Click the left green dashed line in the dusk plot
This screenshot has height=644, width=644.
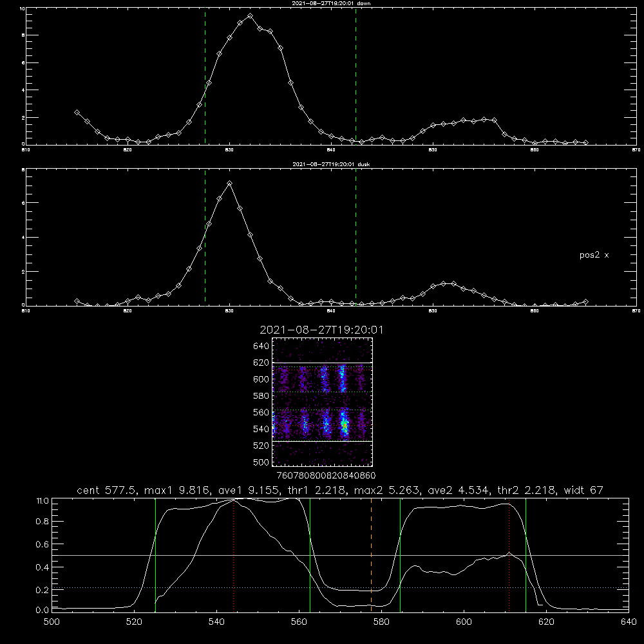tap(205, 237)
